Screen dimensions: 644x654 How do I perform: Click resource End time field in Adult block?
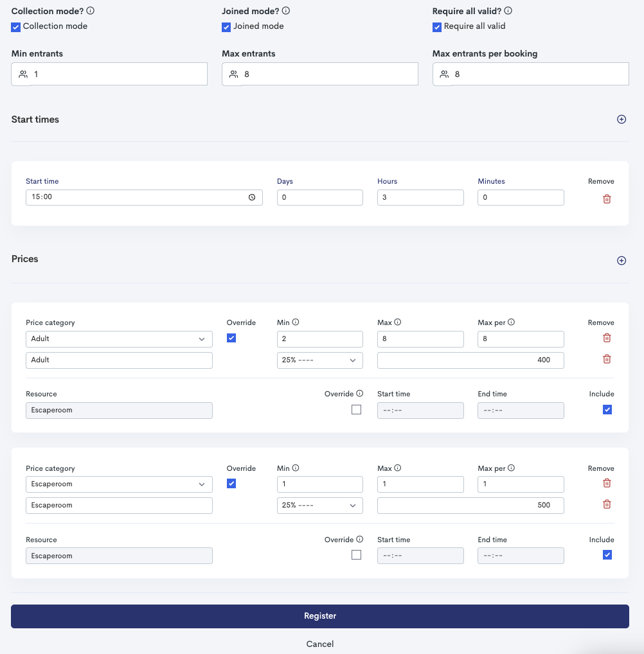click(521, 411)
